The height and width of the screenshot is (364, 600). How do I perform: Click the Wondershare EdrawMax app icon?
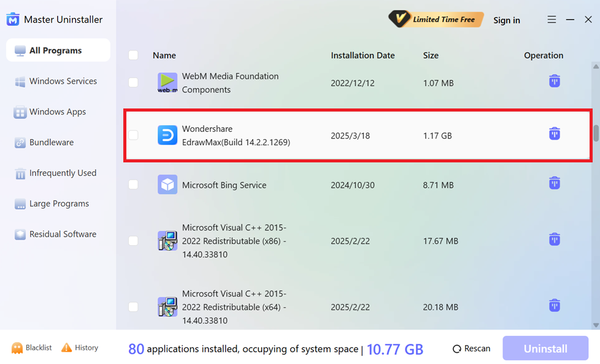point(167,135)
